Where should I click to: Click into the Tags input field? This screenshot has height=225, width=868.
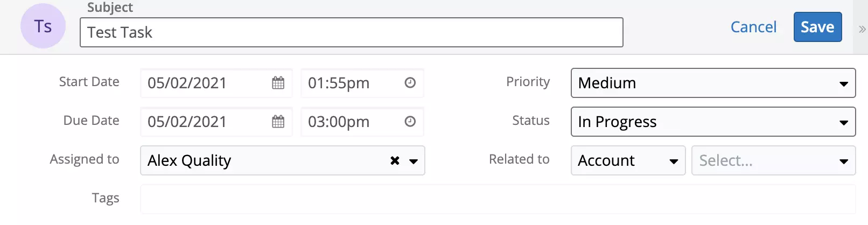(x=498, y=199)
